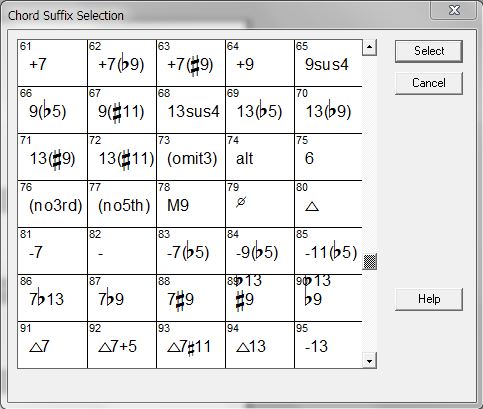Pick the (omit3) suffix cell
The height and width of the screenshot is (409, 483).
coord(191,157)
